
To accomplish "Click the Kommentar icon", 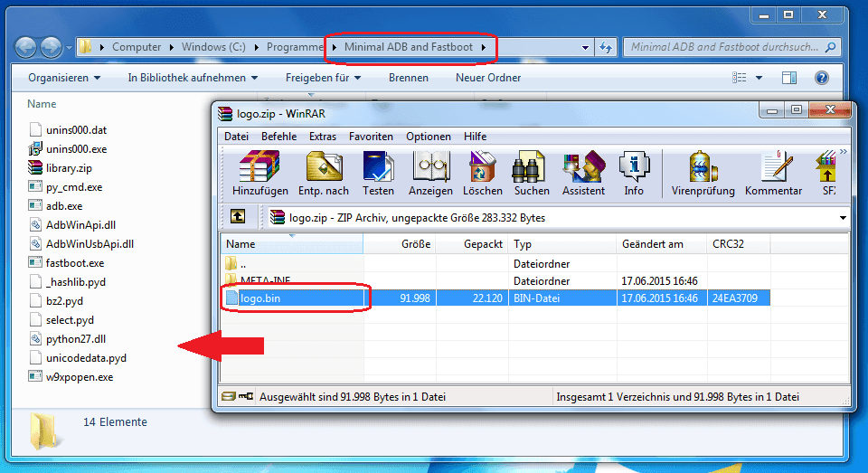I will pyautogui.click(x=773, y=174).
